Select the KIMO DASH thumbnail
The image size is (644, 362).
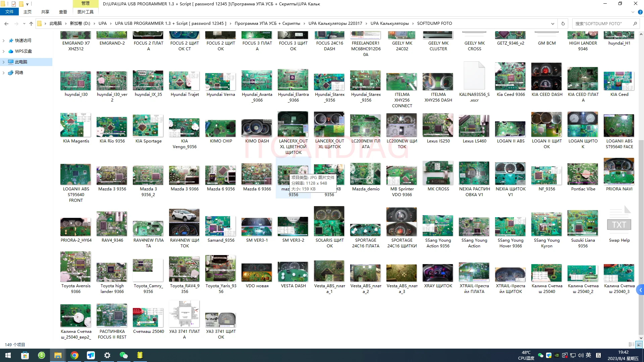pos(257,128)
